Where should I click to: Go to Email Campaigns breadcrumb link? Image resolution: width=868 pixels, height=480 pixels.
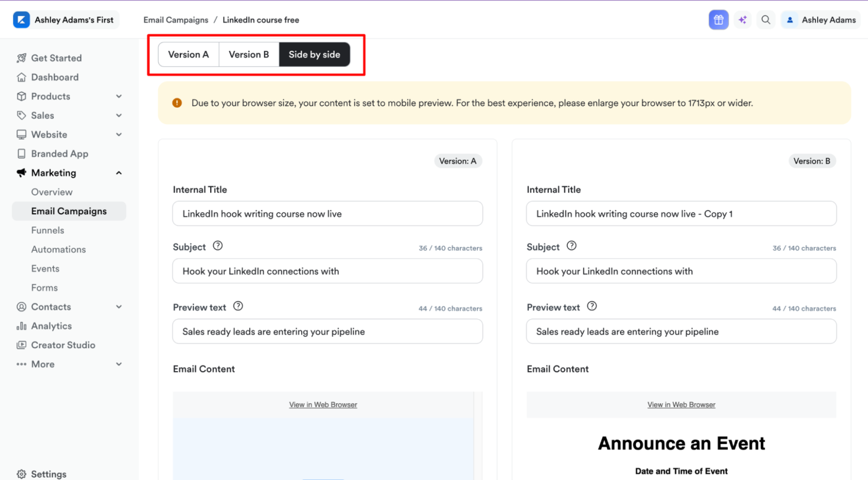pyautogui.click(x=176, y=20)
